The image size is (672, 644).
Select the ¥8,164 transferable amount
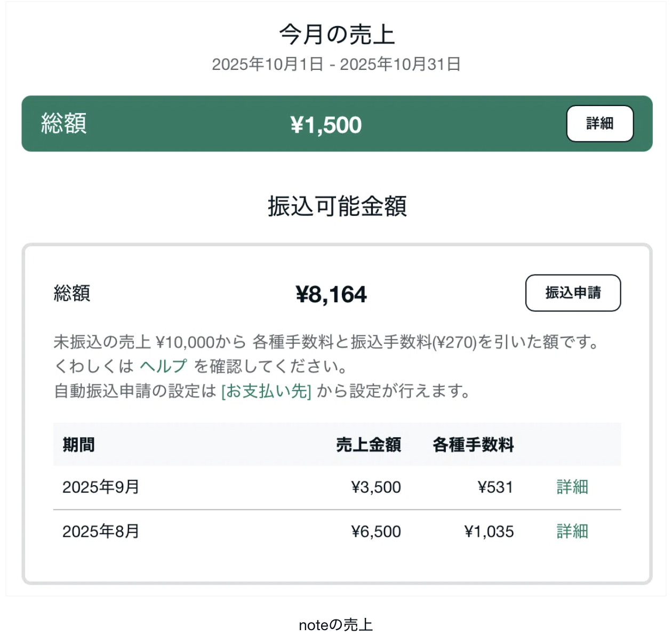[x=331, y=294]
